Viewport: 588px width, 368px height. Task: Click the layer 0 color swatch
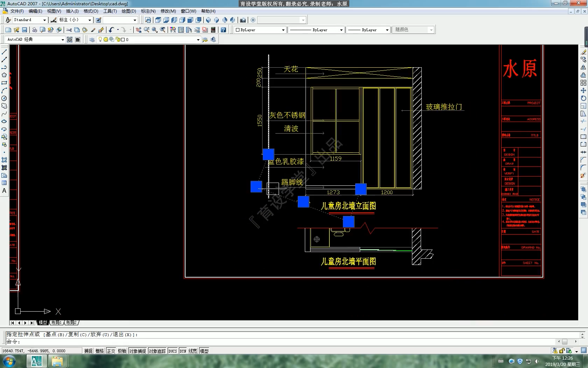[x=123, y=40]
